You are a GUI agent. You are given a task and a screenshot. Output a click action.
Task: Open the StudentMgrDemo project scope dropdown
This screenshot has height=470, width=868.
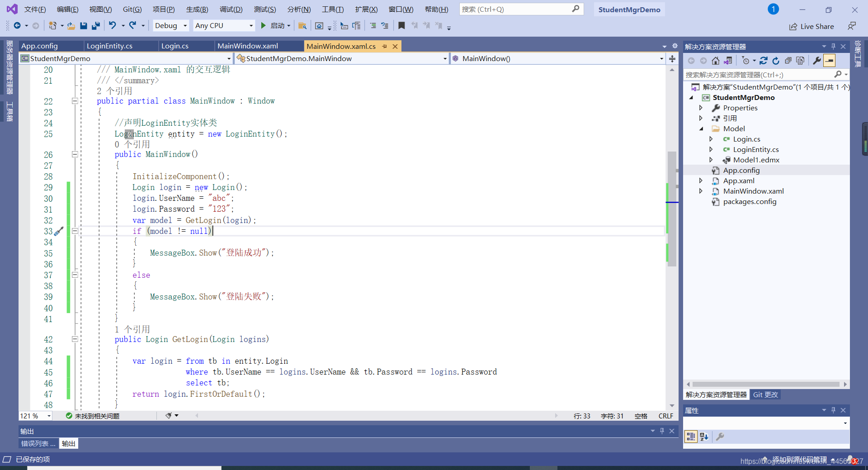click(126, 58)
